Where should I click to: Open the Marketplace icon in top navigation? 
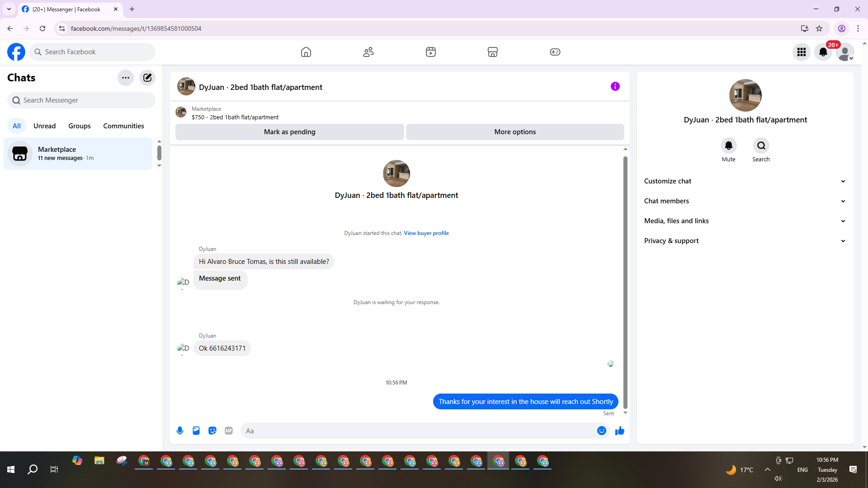493,52
